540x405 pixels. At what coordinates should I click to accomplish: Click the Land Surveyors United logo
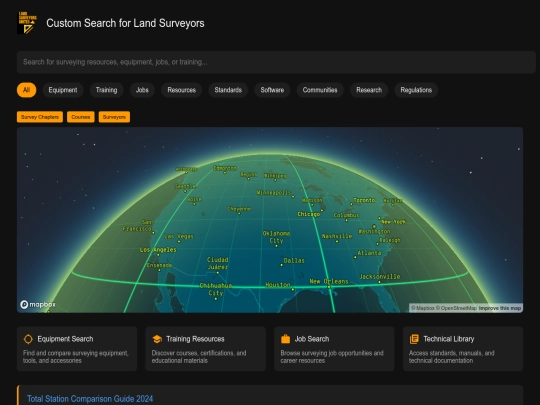(x=27, y=23)
